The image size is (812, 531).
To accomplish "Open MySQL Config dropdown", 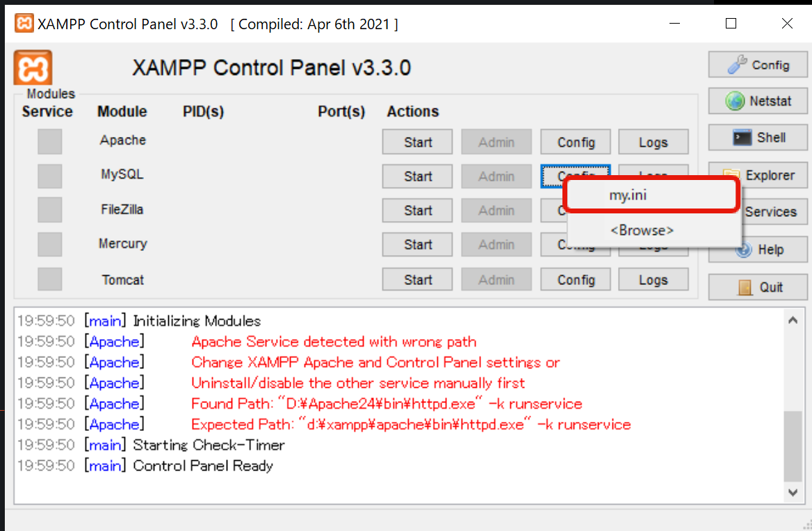I will pyautogui.click(x=576, y=170).
